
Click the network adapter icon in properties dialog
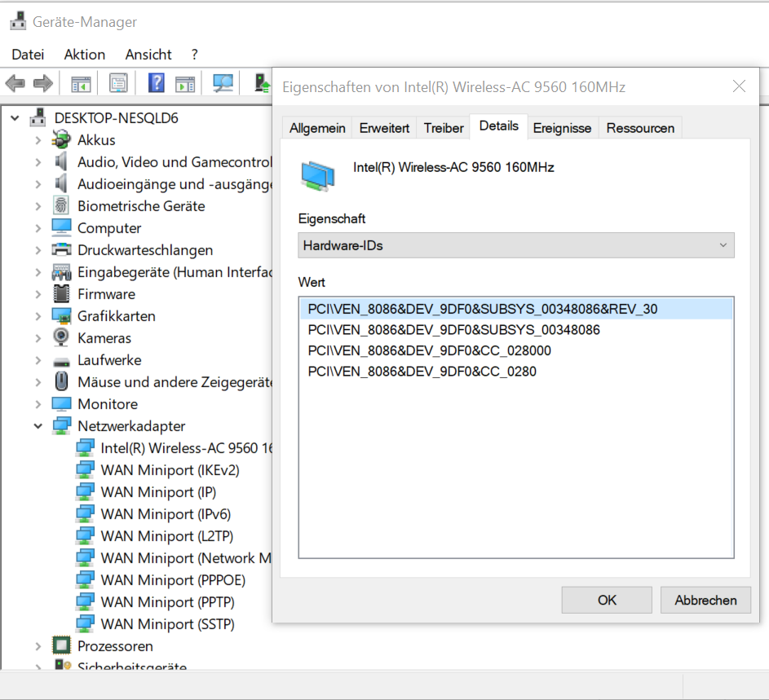click(318, 176)
